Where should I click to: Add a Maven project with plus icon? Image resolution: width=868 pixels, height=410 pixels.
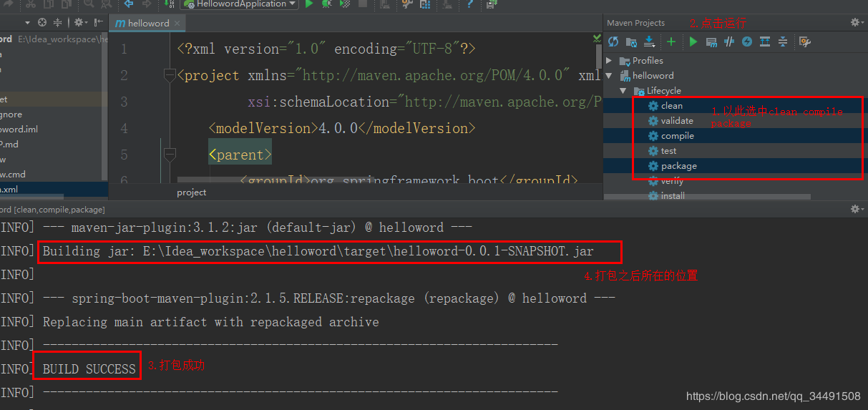(x=671, y=42)
